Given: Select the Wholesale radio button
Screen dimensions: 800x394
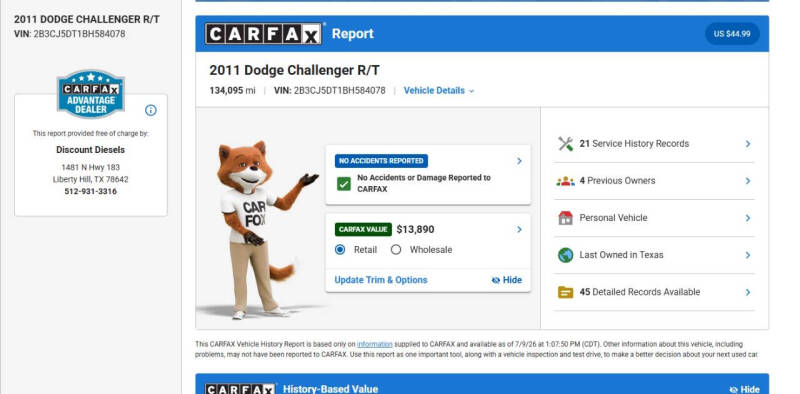Looking at the screenshot, I should point(396,250).
